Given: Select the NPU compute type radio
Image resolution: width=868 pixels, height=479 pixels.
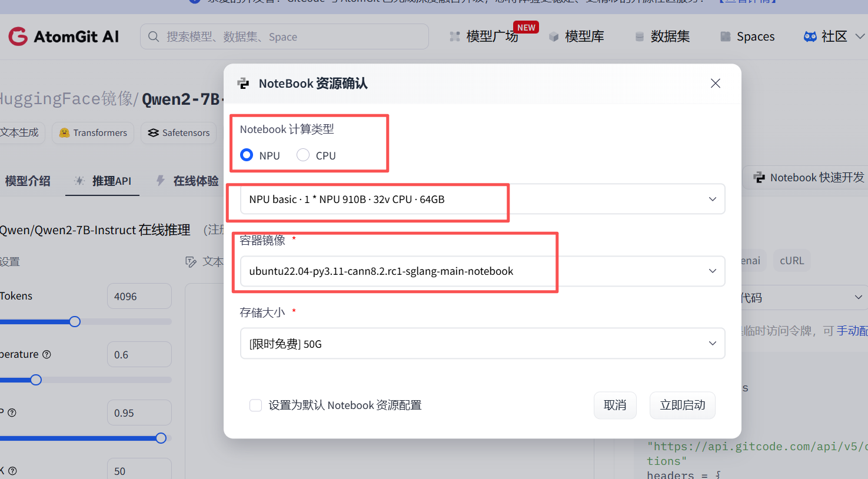Looking at the screenshot, I should [247, 155].
